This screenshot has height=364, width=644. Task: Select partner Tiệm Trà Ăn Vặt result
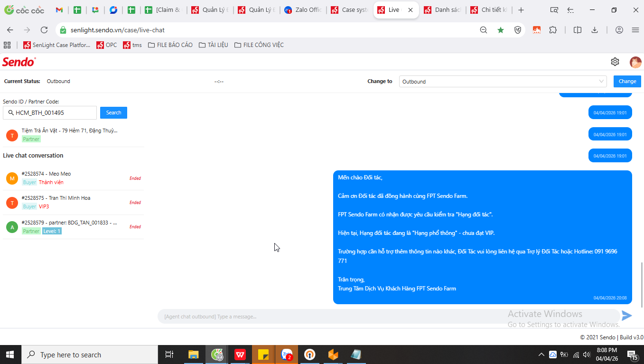coord(73,135)
